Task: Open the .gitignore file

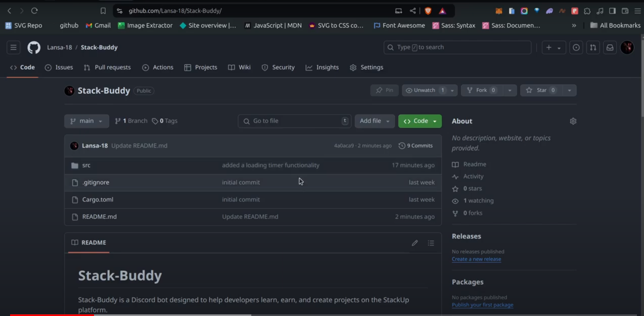Action: (96, 182)
